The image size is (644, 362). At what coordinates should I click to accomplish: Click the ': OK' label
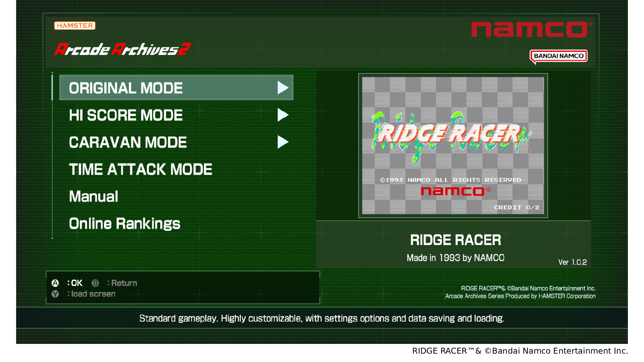click(75, 283)
